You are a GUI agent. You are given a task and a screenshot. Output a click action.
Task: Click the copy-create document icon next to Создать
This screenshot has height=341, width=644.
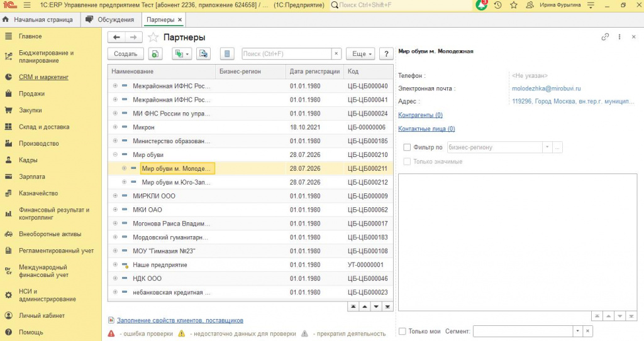[155, 54]
